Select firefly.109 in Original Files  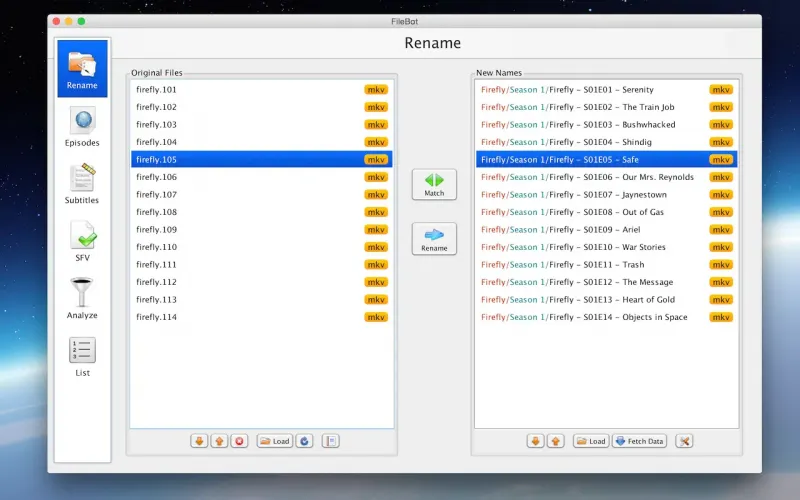coord(262,230)
